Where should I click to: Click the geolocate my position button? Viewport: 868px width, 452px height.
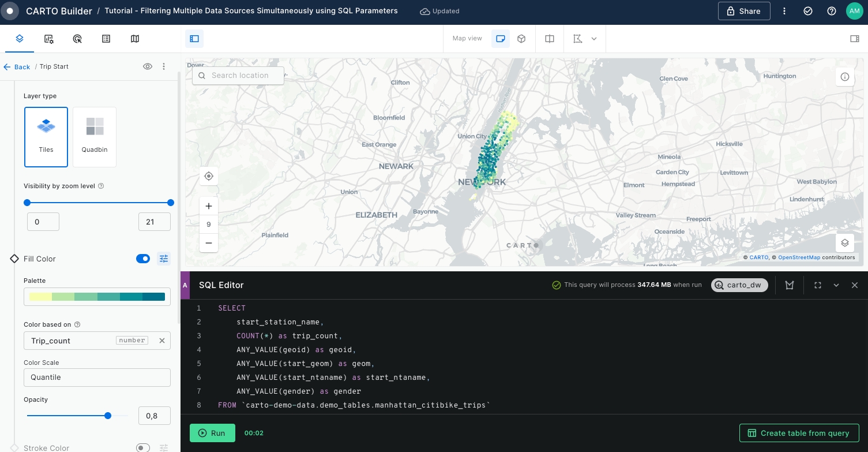pos(209,176)
